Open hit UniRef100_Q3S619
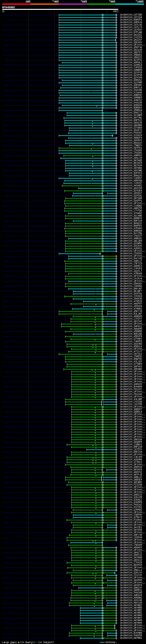 (131, 135)
